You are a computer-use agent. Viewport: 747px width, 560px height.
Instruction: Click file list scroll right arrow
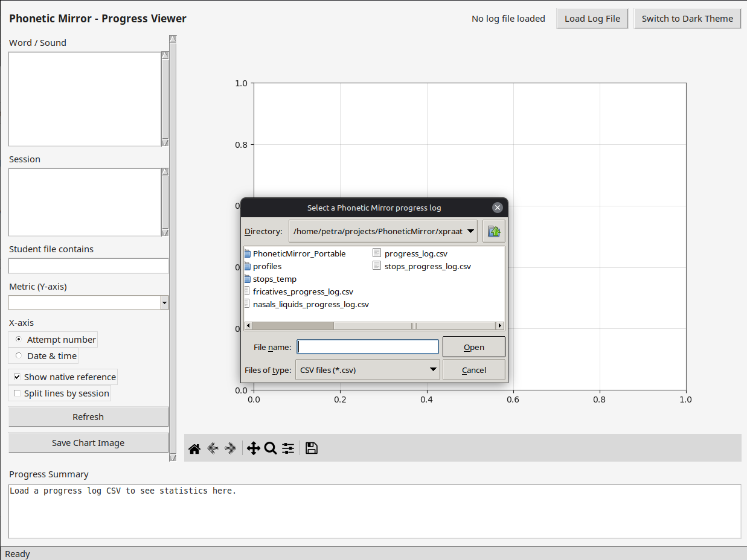500,326
